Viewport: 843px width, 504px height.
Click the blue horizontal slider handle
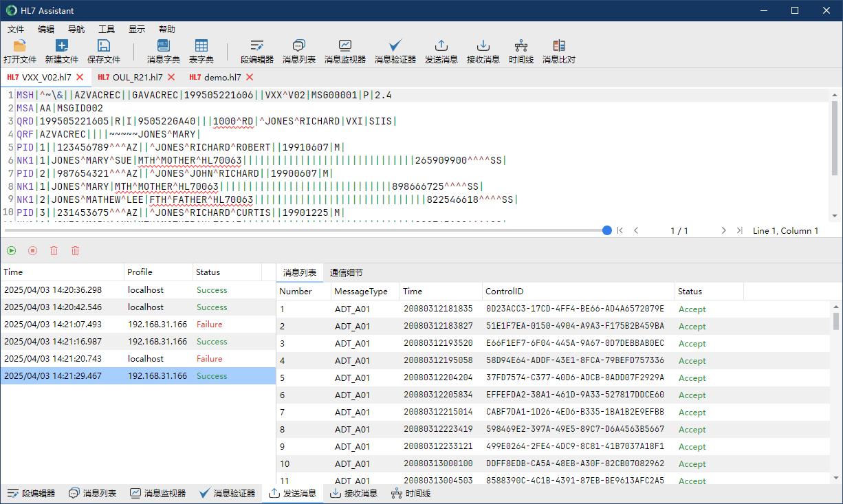click(607, 231)
